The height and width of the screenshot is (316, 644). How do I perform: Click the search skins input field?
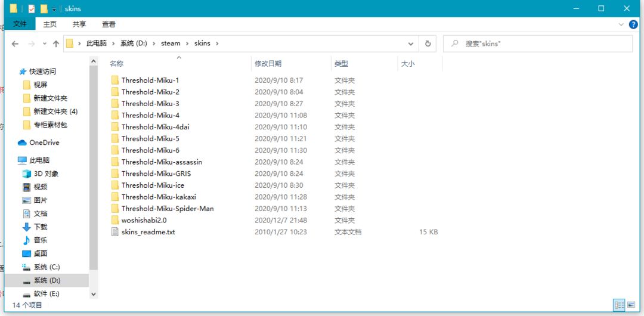538,43
